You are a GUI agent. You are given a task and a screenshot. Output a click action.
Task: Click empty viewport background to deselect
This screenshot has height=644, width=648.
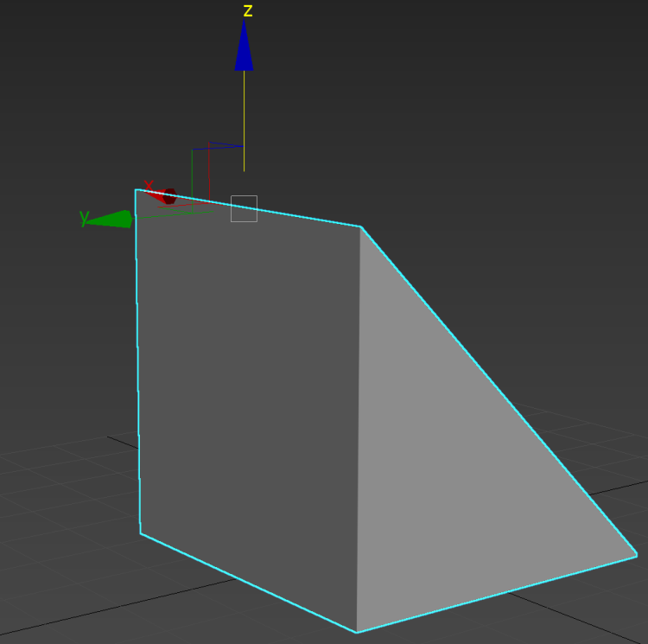518,130
